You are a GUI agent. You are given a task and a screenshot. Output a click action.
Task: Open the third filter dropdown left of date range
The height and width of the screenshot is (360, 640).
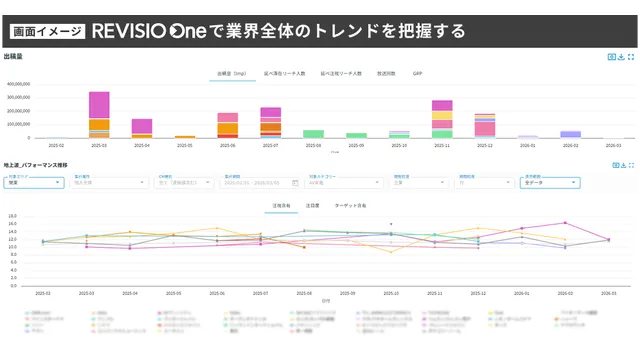[x=184, y=183]
